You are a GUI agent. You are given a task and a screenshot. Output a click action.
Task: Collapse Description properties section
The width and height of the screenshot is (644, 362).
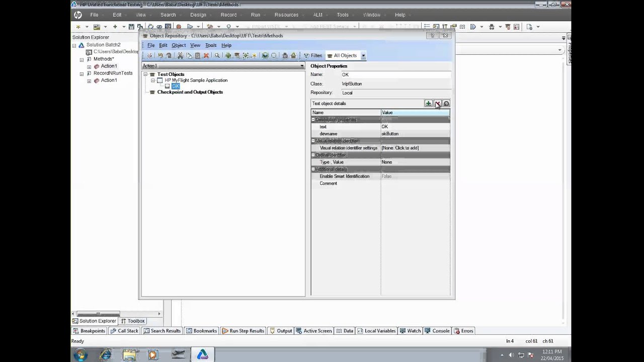point(313,120)
